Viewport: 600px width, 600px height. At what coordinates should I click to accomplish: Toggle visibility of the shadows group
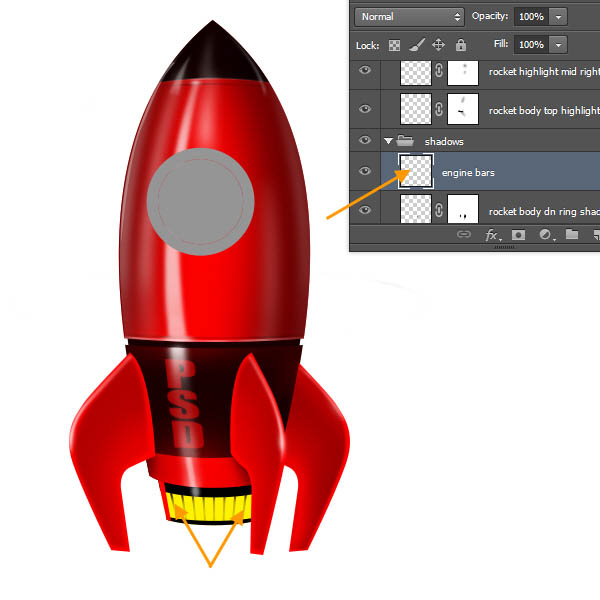(x=365, y=141)
